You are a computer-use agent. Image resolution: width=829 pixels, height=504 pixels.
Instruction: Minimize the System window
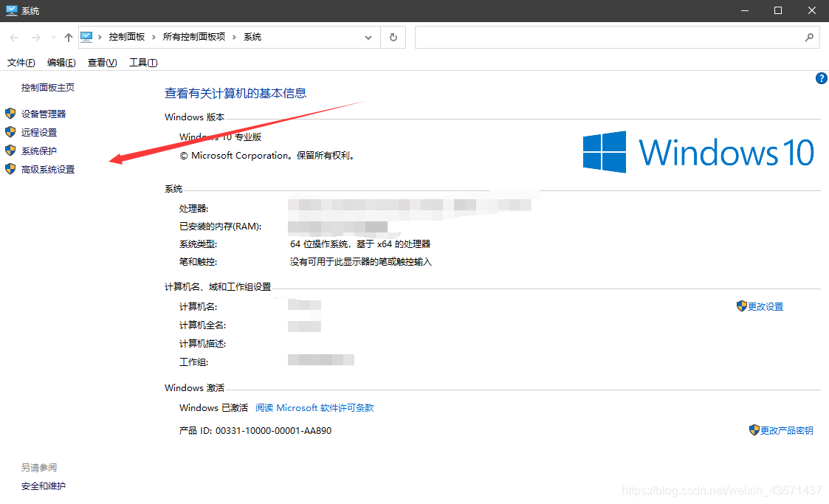pyautogui.click(x=745, y=10)
